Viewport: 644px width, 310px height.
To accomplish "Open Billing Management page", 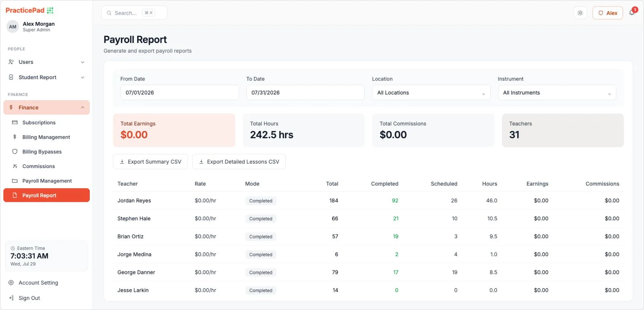I will (x=46, y=137).
